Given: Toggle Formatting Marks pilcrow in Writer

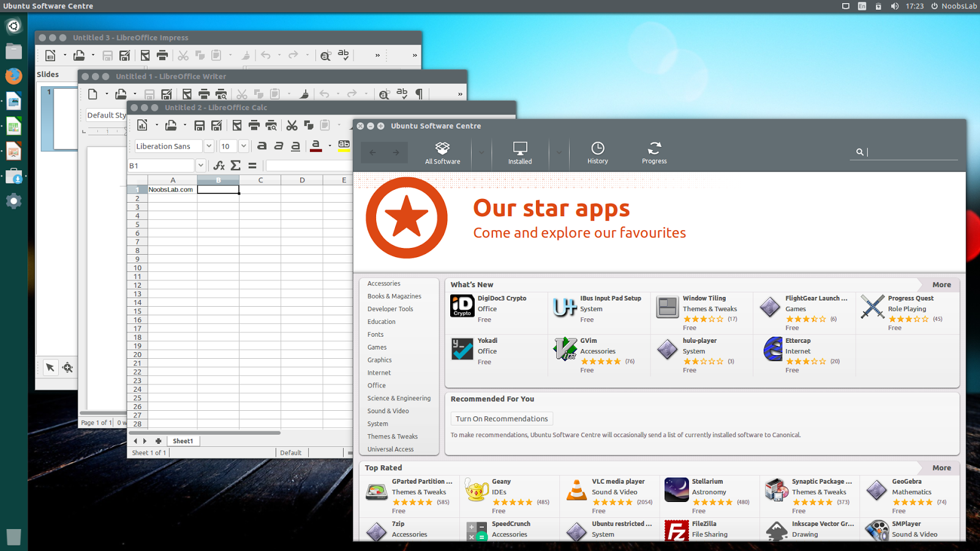Looking at the screenshot, I should 419,94.
